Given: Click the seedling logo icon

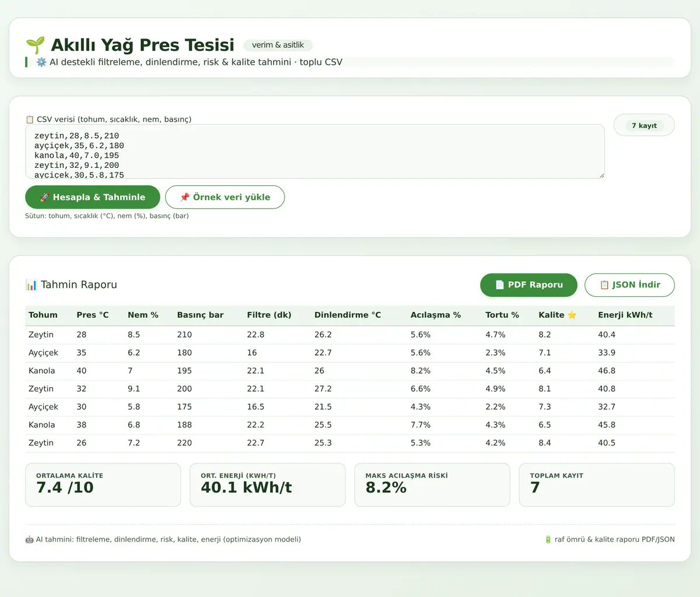Looking at the screenshot, I should point(35,45).
